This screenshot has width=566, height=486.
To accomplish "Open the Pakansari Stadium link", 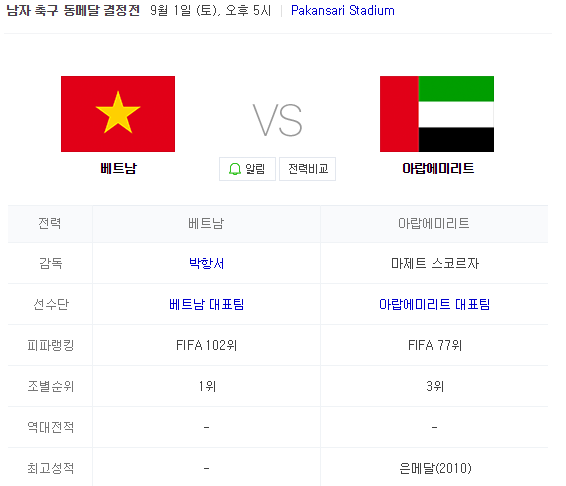I will coord(343,10).
